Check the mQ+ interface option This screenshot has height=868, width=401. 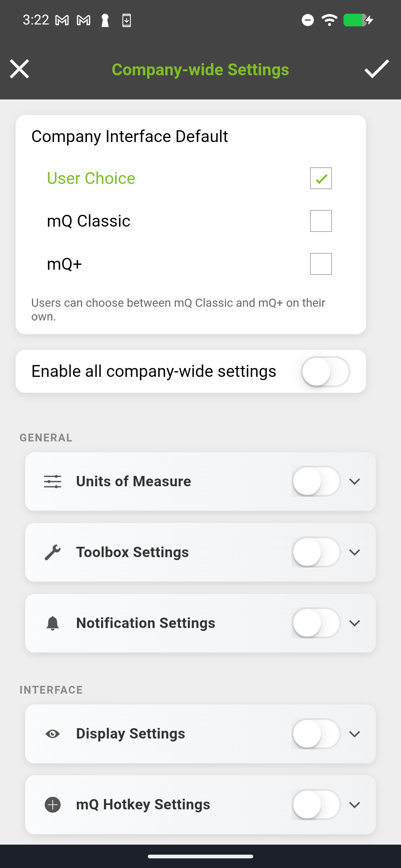320,264
